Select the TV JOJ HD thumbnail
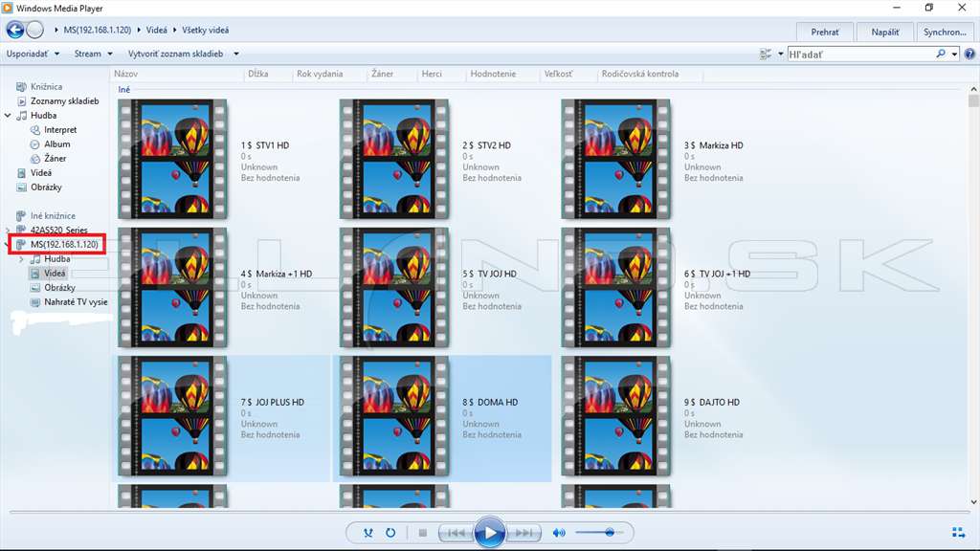Image resolution: width=980 pixels, height=551 pixels. pyautogui.click(x=394, y=287)
